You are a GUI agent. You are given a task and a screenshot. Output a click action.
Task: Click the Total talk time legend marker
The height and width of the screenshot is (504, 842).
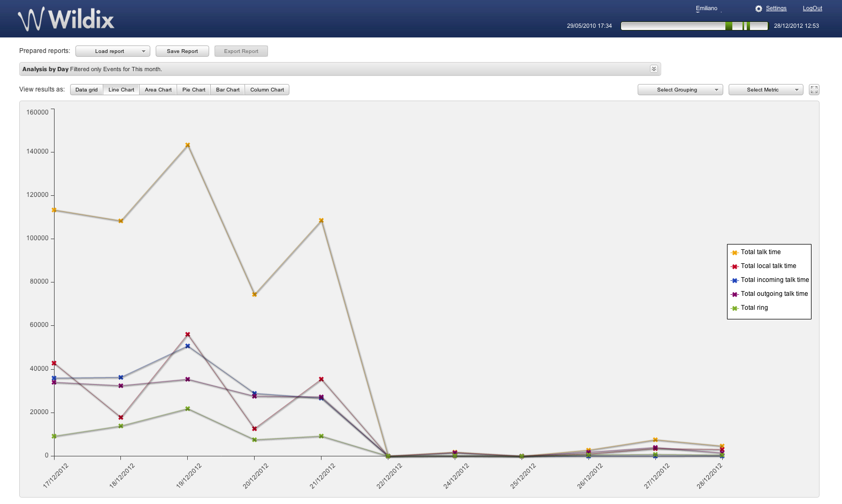coord(735,253)
